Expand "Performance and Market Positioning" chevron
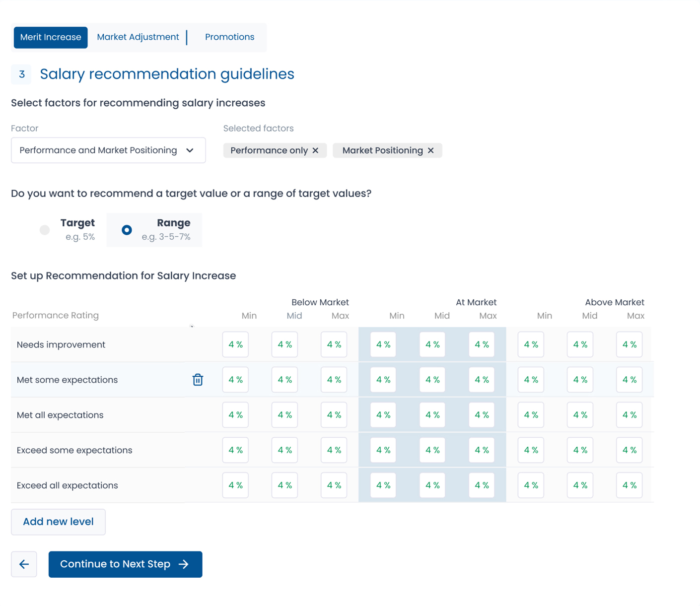 (x=190, y=150)
